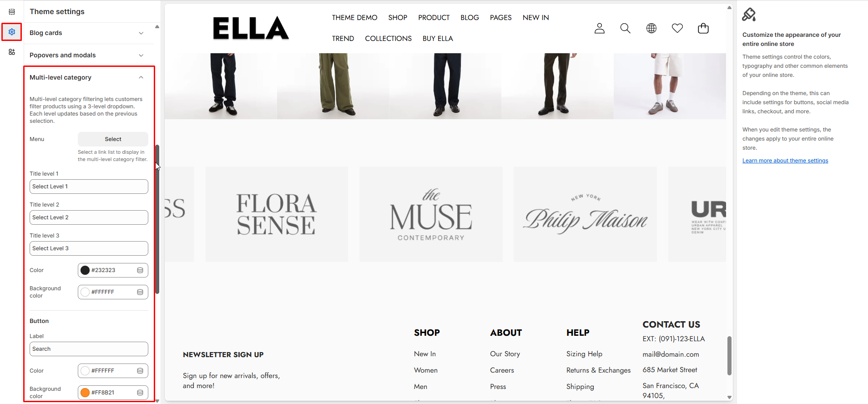
Task: Expand Popovers and modals section
Action: [89, 55]
